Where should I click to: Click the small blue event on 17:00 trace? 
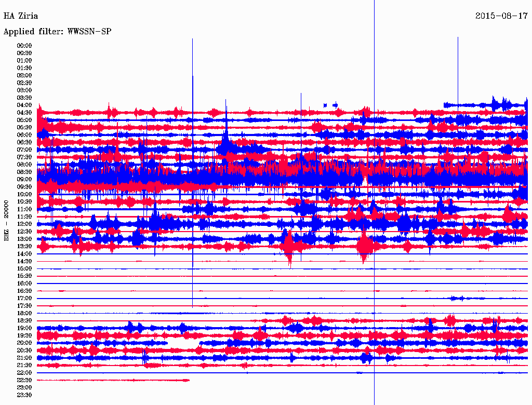tap(458, 299)
